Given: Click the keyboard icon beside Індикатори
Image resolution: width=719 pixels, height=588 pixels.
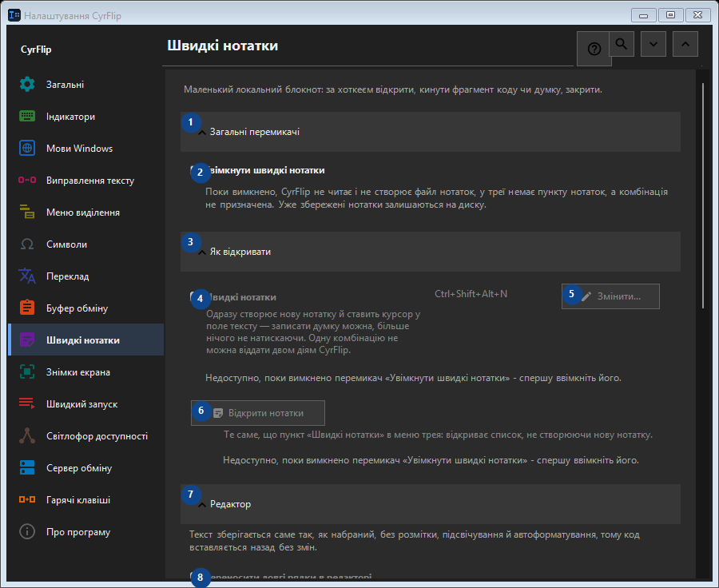Looking at the screenshot, I should click(27, 116).
